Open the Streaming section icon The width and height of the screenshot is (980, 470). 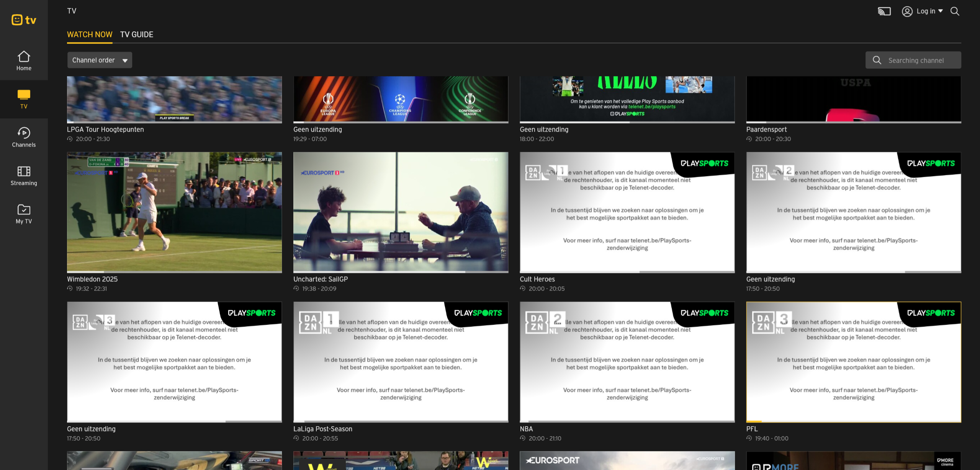pyautogui.click(x=24, y=171)
